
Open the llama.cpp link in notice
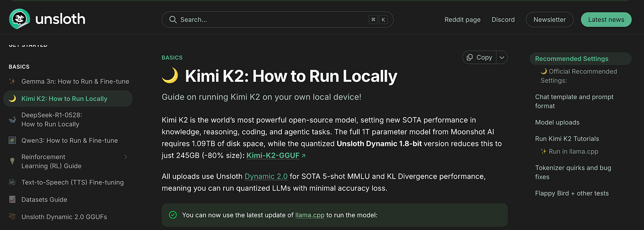[x=310, y=215]
